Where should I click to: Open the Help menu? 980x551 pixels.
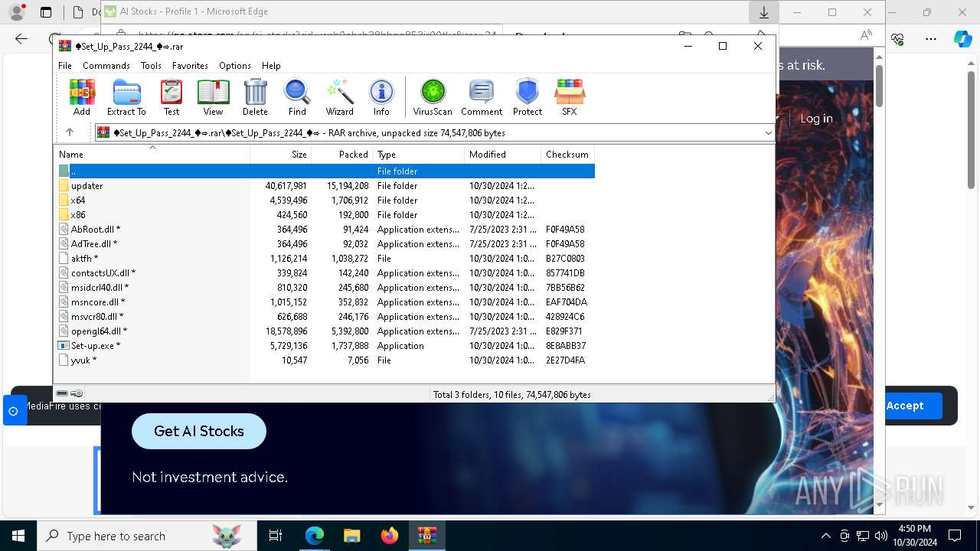[271, 66]
